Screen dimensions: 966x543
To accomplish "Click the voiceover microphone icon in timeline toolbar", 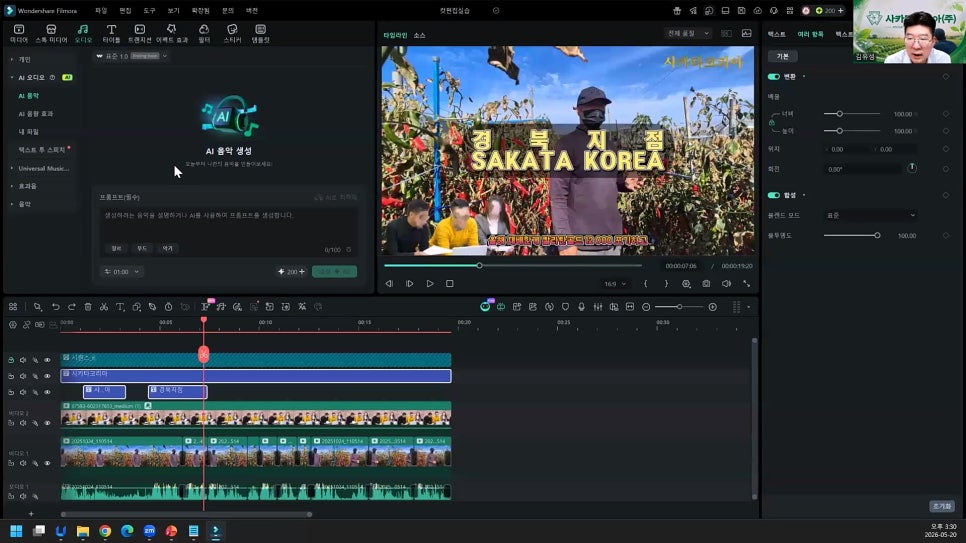I will click(x=581, y=307).
